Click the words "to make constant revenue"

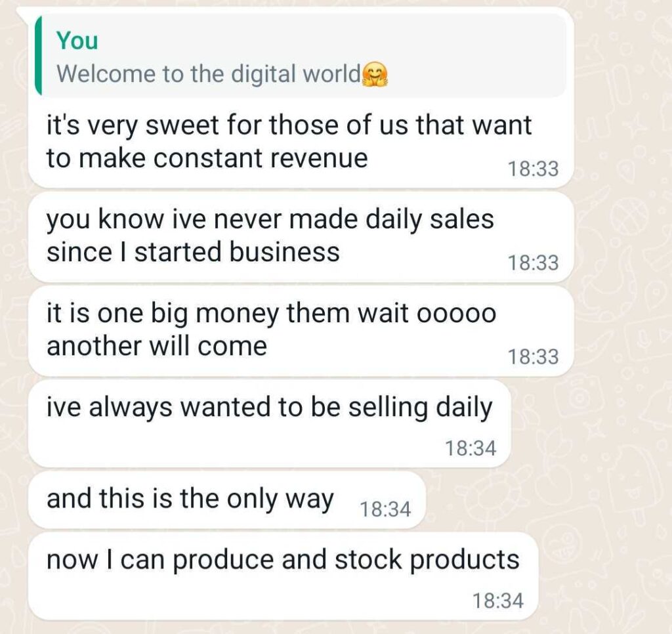[x=207, y=158]
